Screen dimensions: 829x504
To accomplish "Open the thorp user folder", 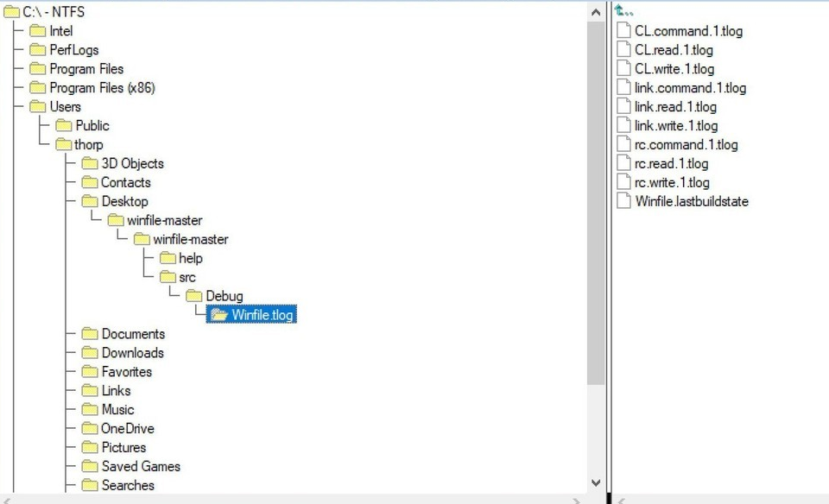I will pyautogui.click(x=88, y=145).
